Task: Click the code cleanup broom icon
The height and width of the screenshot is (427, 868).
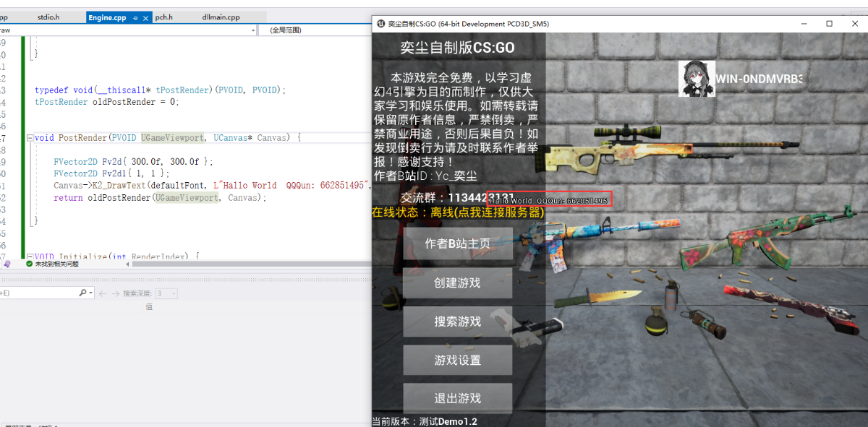Action: pos(7,264)
